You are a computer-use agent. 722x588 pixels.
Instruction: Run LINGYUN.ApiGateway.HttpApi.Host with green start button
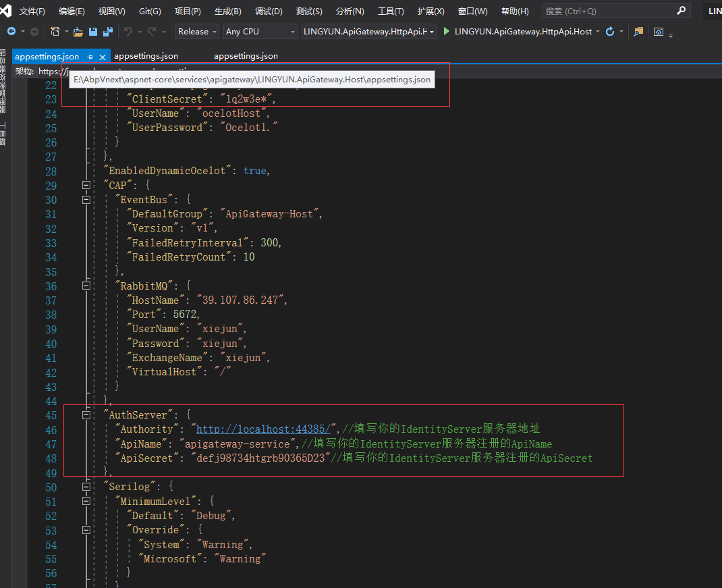point(446,31)
